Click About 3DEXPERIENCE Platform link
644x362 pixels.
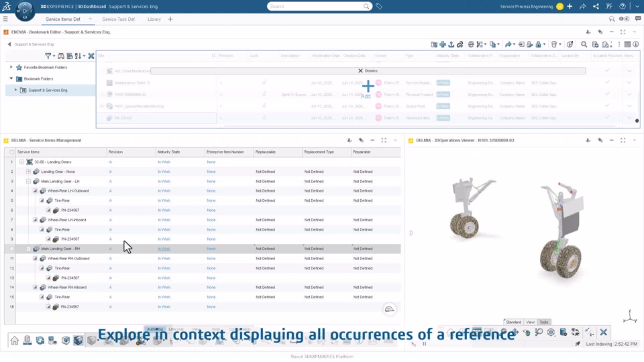(322, 356)
